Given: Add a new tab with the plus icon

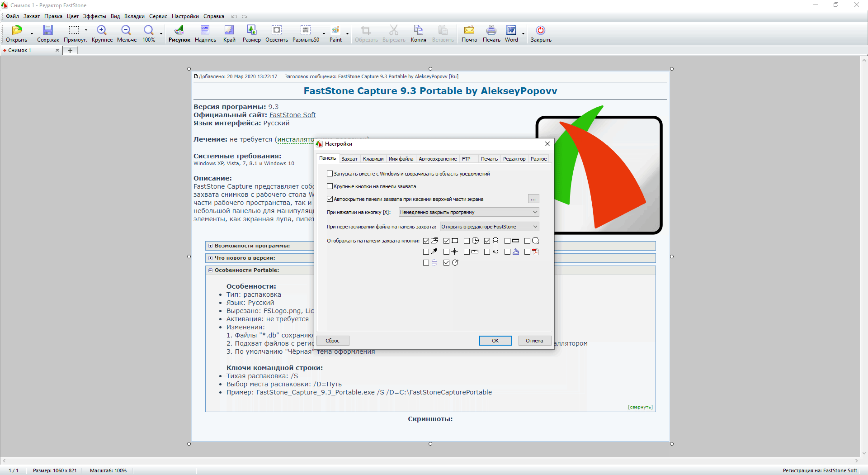Looking at the screenshot, I should click(x=70, y=51).
